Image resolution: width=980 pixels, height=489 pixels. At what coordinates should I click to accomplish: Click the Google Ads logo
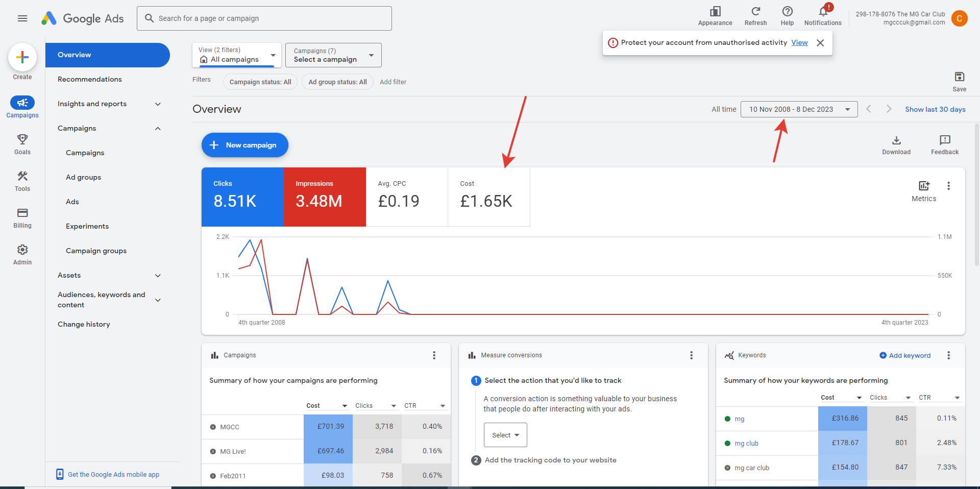[83, 18]
